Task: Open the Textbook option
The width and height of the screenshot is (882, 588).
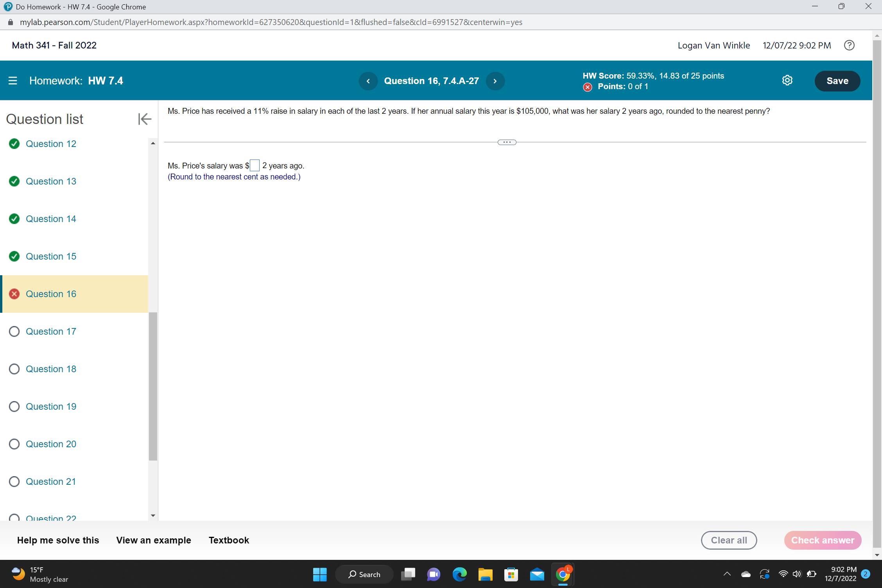Action: click(x=229, y=540)
